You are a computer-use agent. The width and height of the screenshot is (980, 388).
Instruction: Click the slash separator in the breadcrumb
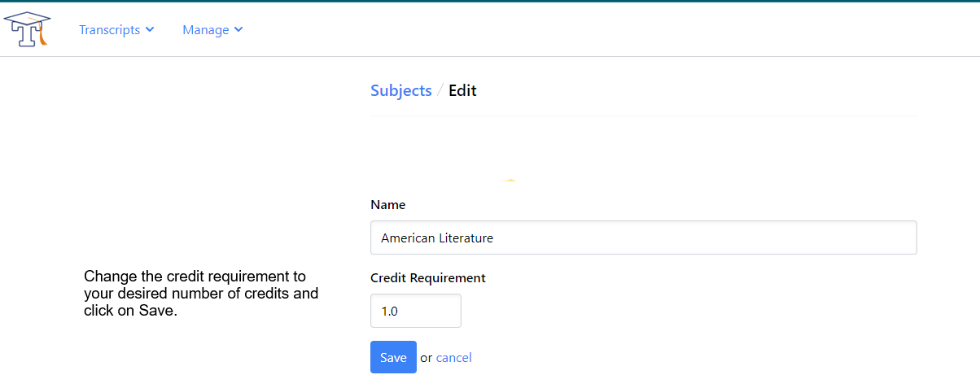[x=440, y=90]
